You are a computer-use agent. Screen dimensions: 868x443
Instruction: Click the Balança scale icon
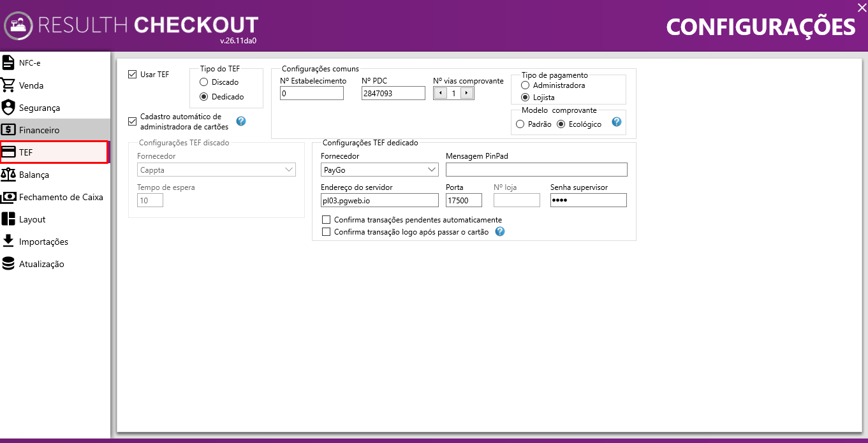pos(8,174)
